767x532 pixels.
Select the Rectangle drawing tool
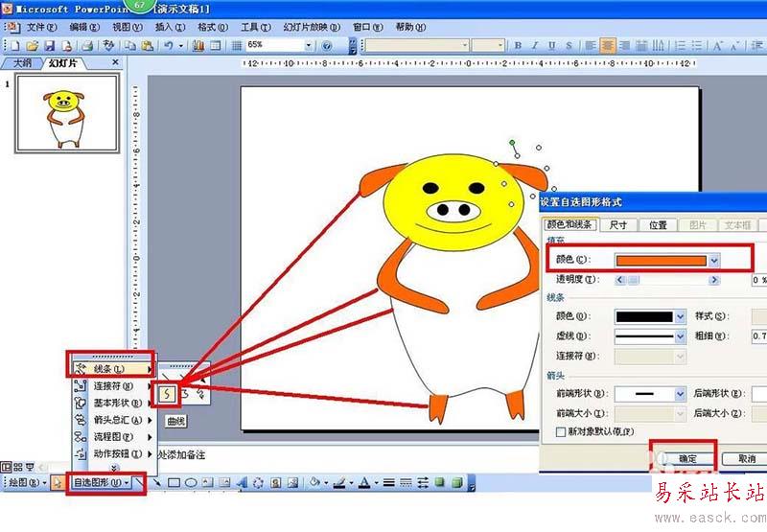[x=174, y=482]
